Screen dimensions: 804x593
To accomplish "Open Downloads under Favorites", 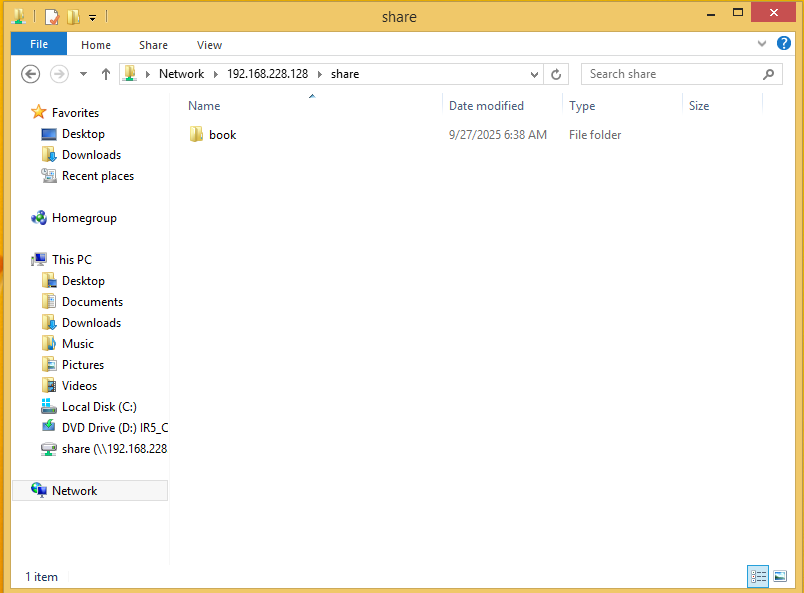I will [91, 154].
